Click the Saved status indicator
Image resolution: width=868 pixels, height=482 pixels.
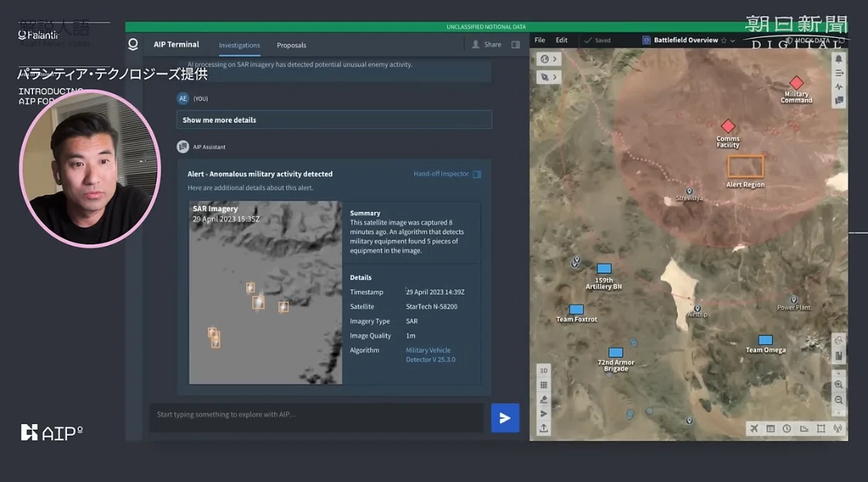point(598,40)
